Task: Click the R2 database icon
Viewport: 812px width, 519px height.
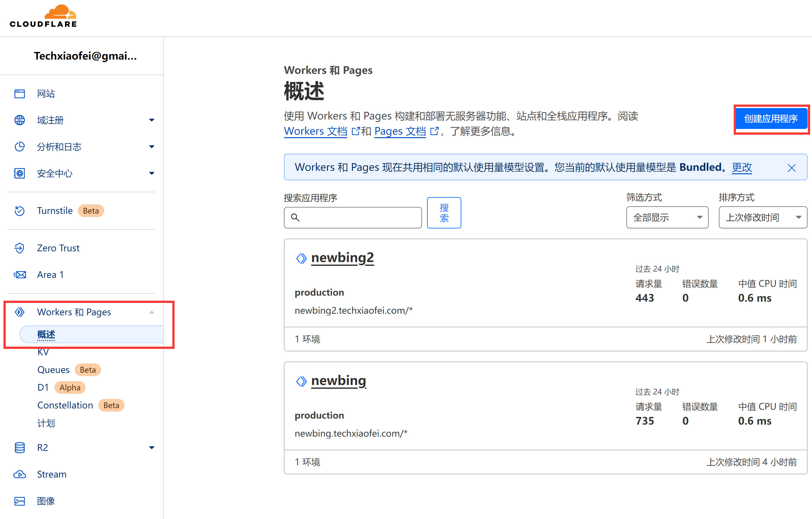Action: [x=20, y=447]
